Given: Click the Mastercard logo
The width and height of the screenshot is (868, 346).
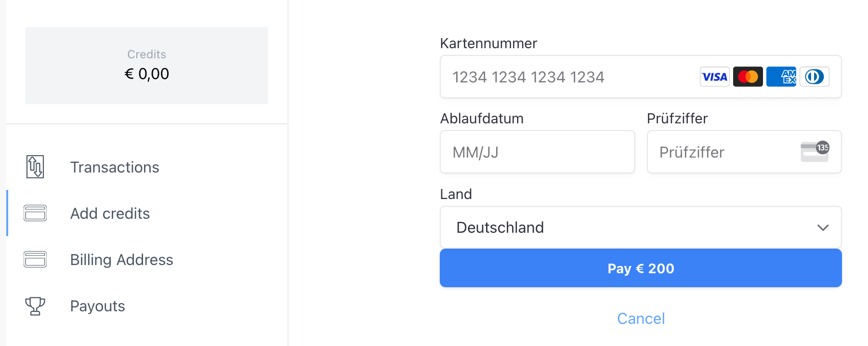Looking at the screenshot, I should click(748, 77).
